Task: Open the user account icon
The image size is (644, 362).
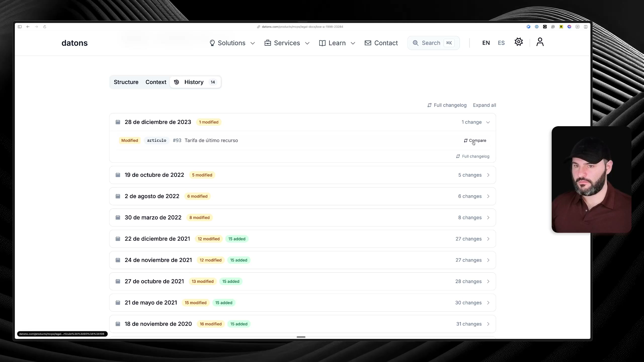Action: coord(540,42)
